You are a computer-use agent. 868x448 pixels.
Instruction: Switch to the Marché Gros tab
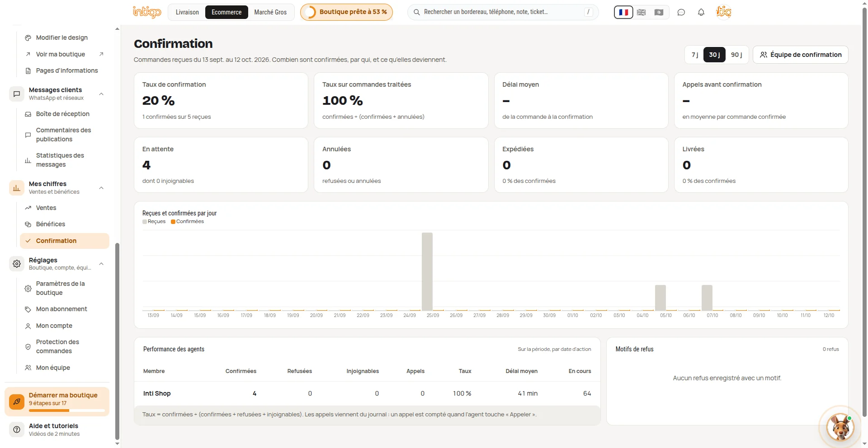pyautogui.click(x=270, y=12)
